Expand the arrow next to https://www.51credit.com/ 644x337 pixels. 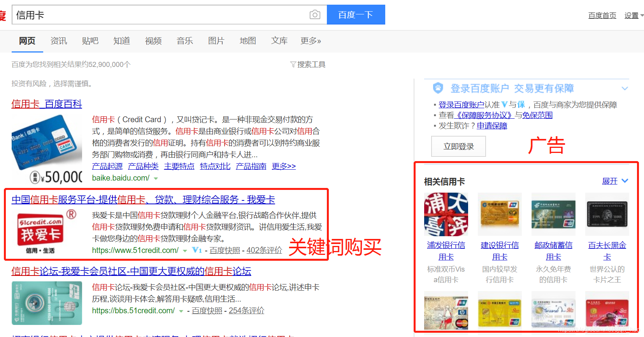(x=185, y=251)
